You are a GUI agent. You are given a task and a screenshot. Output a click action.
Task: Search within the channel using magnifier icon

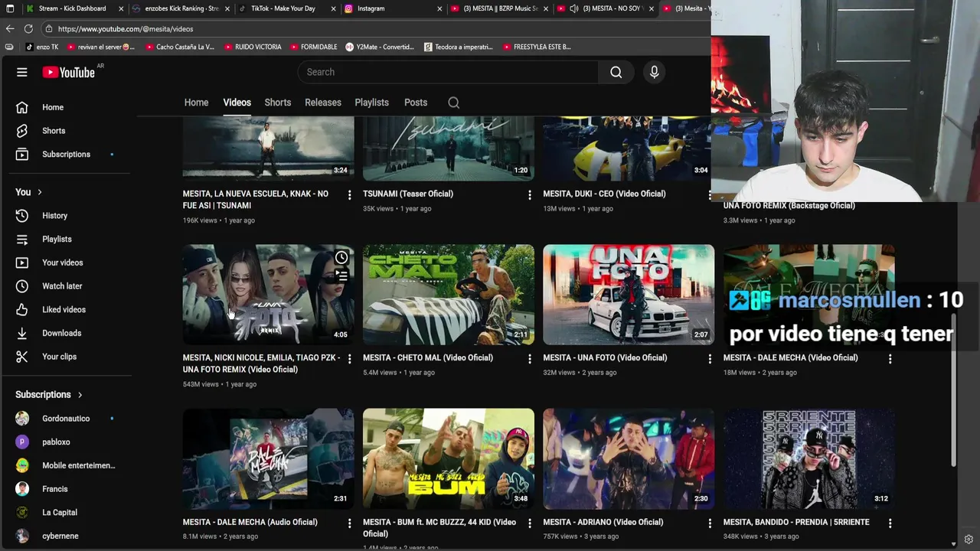tap(453, 103)
